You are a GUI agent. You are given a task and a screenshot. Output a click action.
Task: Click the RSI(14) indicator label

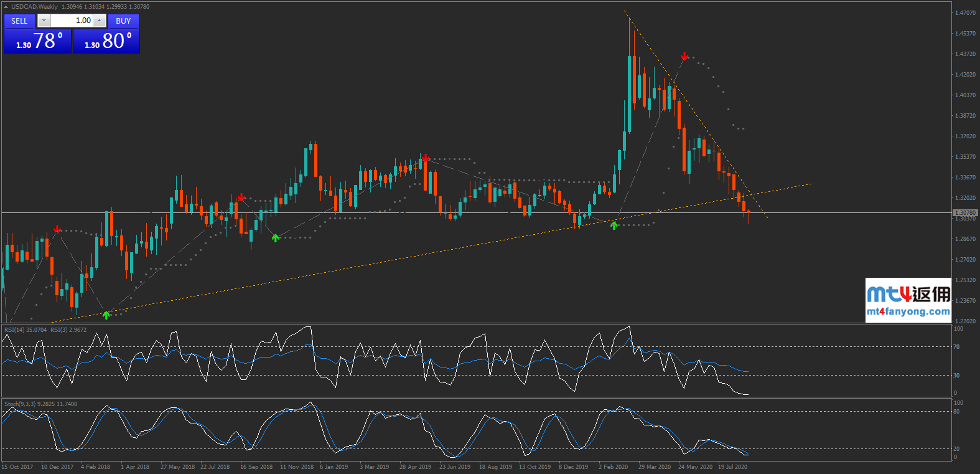pyautogui.click(x=25, y=330)
